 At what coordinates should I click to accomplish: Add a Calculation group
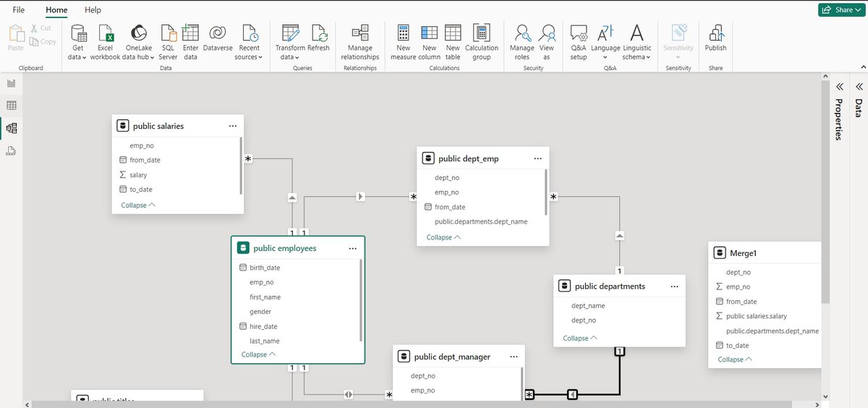coord(482,42)
